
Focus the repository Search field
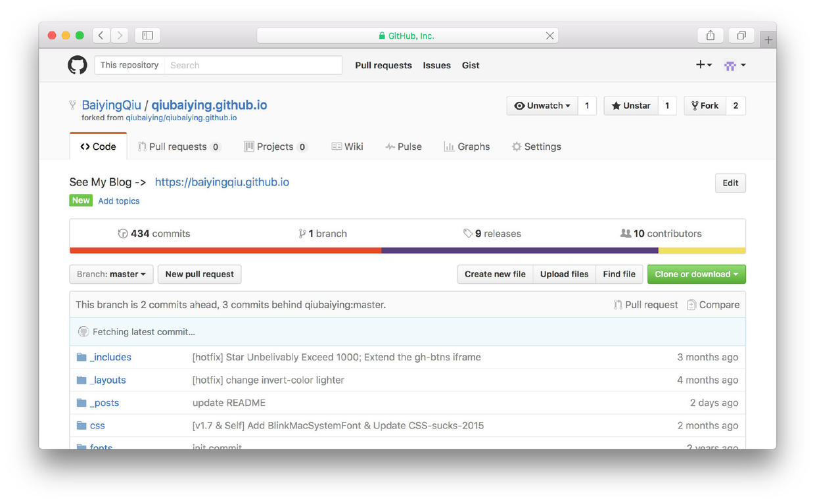[253, 65]
